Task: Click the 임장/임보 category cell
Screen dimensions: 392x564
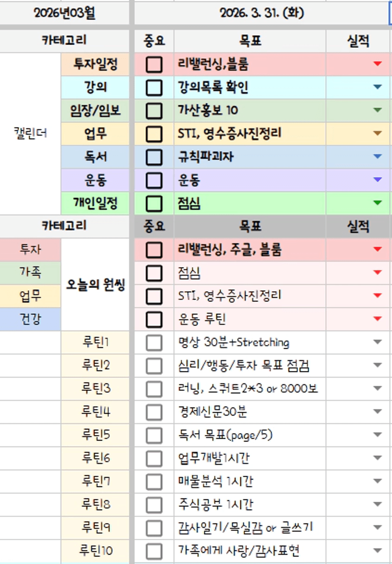Action: (x=95, y=111)
